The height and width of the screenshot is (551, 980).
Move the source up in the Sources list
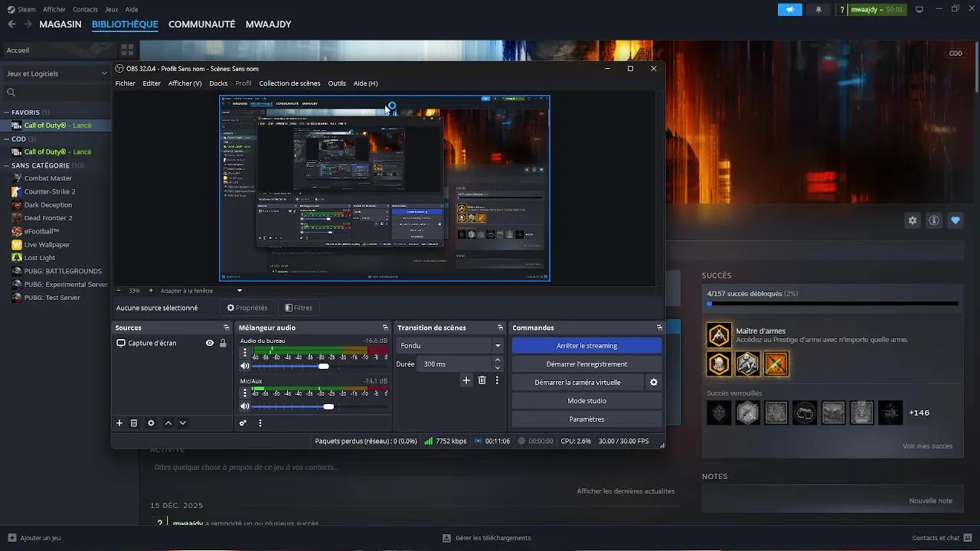click(x=168, y=423)
